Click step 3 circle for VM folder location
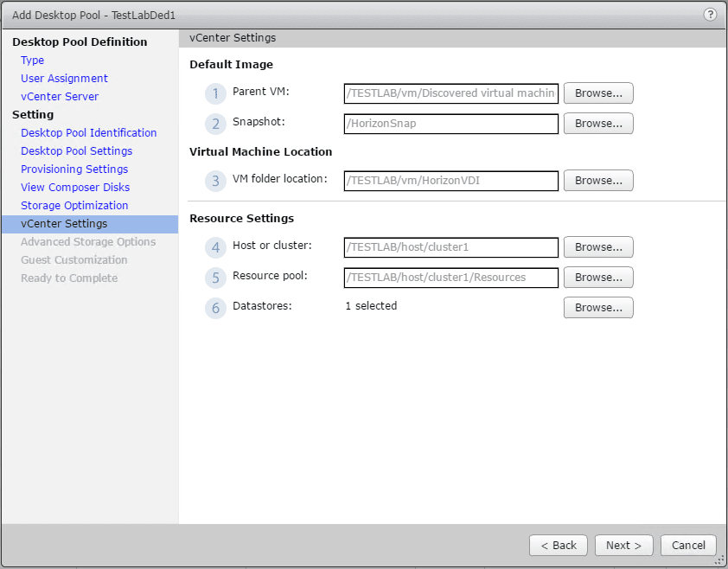The image size is (728, 569). 214,181
